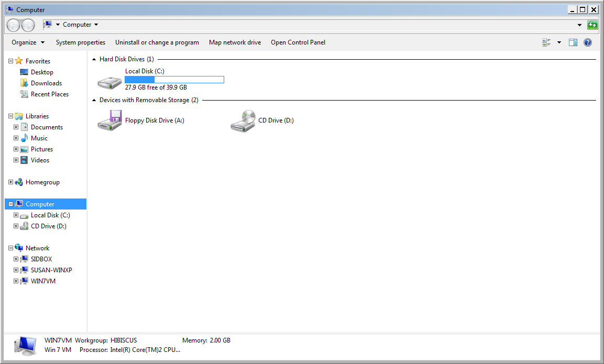Image resolution: width=604 pixels, height=364 pixels.
Task: Click the arrow before Computer in address bar
Action: (58, 25)
